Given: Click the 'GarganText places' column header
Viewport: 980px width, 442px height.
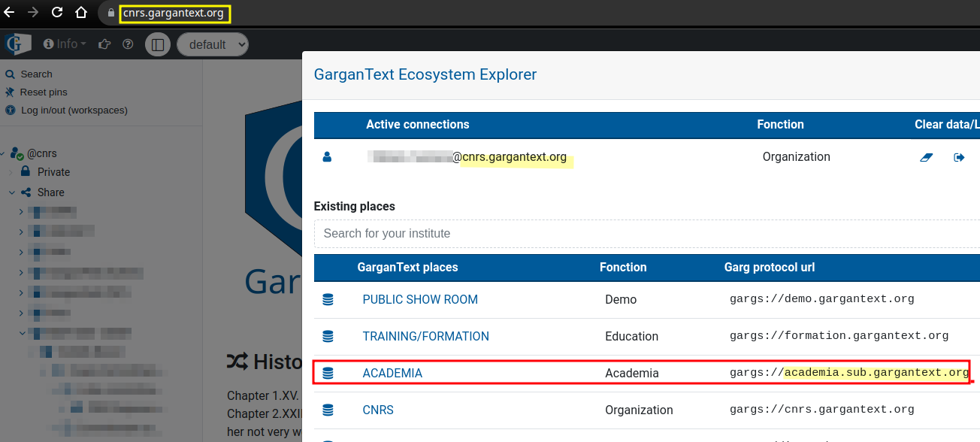Looking at the screenshot, I should [407, 268].
